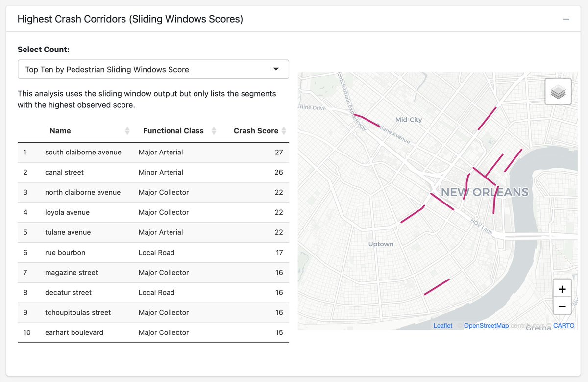
Task: Open the map layers control
Action: 558,92
